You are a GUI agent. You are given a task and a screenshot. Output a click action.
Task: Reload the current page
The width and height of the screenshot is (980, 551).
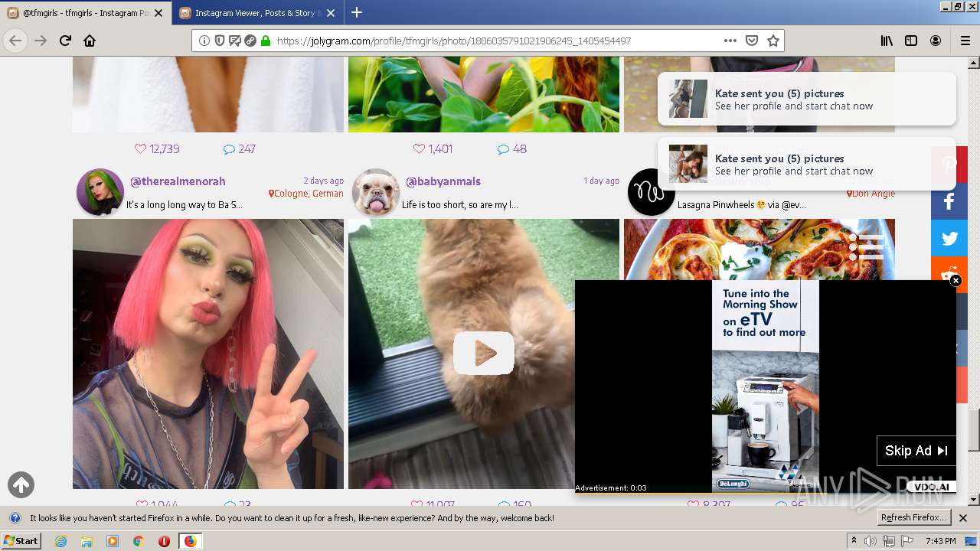click(x=65, y=41)
